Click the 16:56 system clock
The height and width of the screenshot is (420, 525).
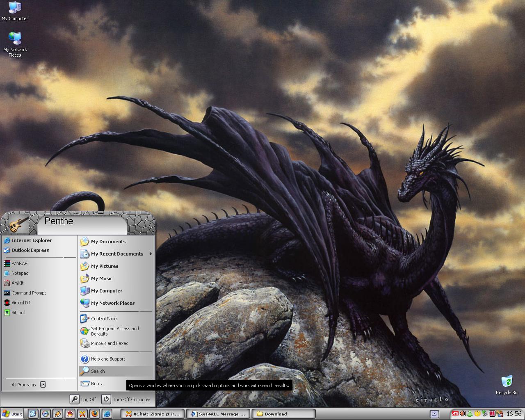coord(514,414)
